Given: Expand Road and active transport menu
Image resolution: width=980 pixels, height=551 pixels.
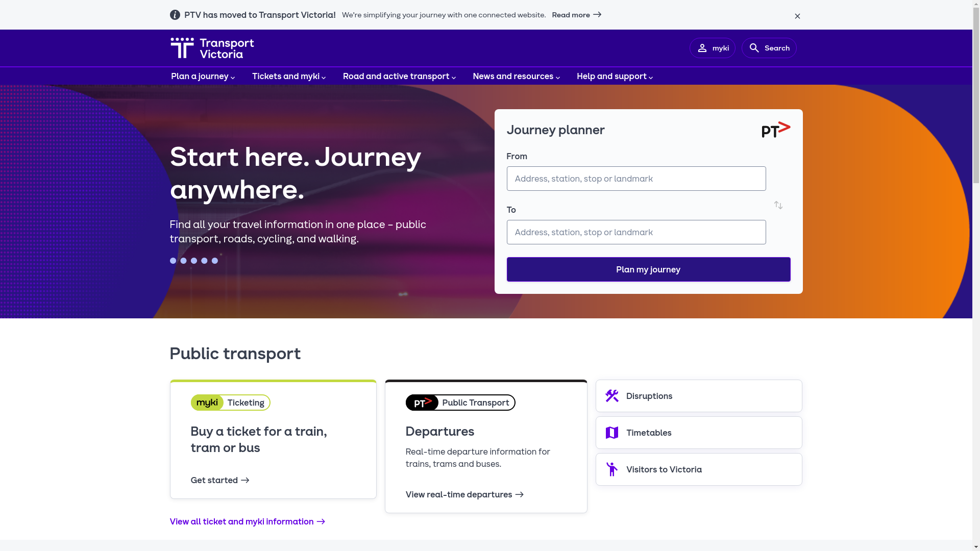Looking at the screenshot, I should click(400, 77).
